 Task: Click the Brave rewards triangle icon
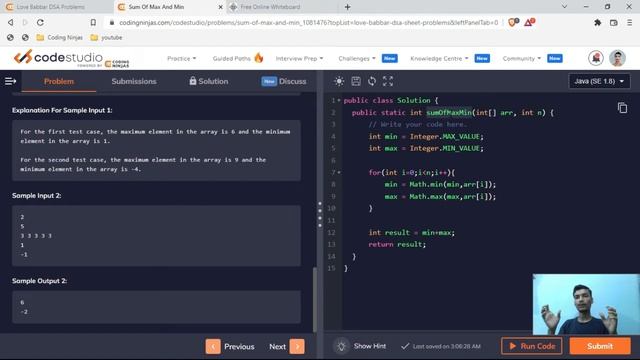529,22
